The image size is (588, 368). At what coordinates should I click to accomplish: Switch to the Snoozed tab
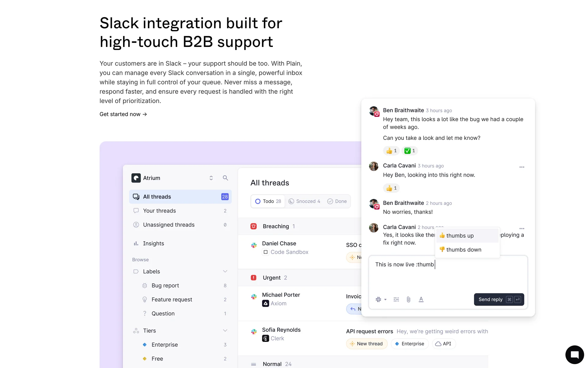[304, 201]
